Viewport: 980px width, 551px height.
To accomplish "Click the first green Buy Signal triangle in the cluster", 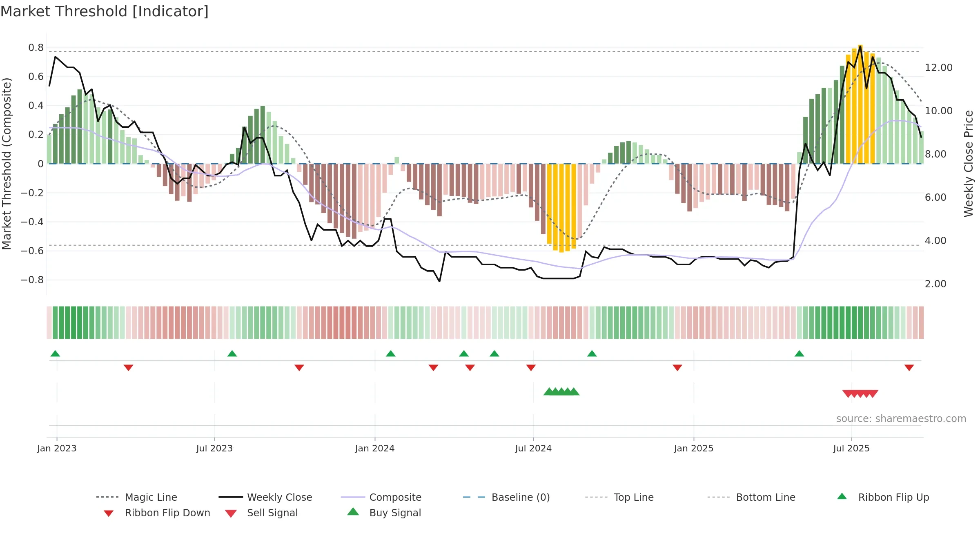I will (x=549, y=391).
